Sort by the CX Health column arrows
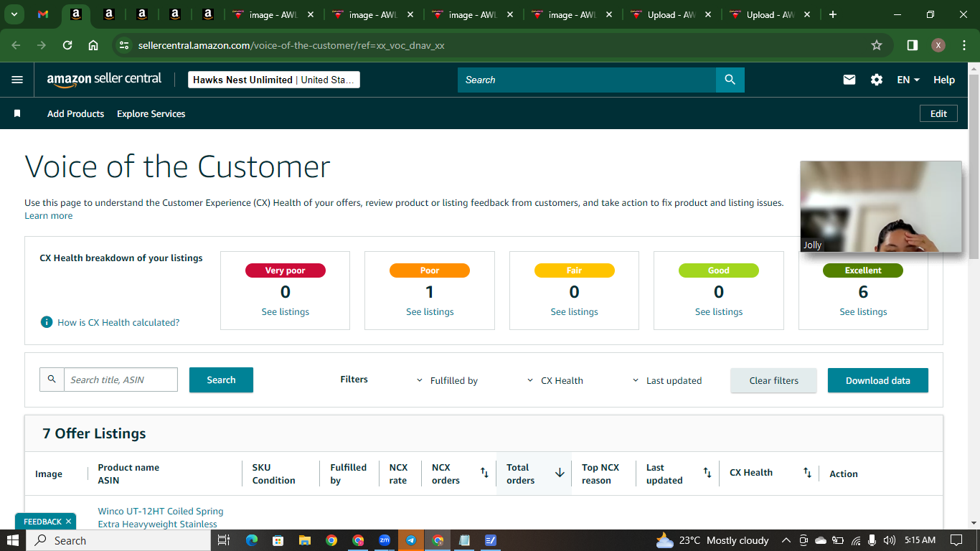The image size is (980, 551). point(807,473)
